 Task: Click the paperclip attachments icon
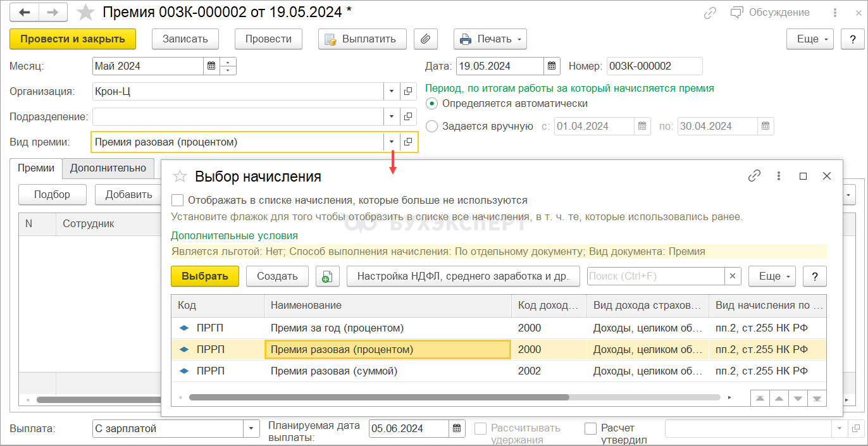click(x=426, y=39)
